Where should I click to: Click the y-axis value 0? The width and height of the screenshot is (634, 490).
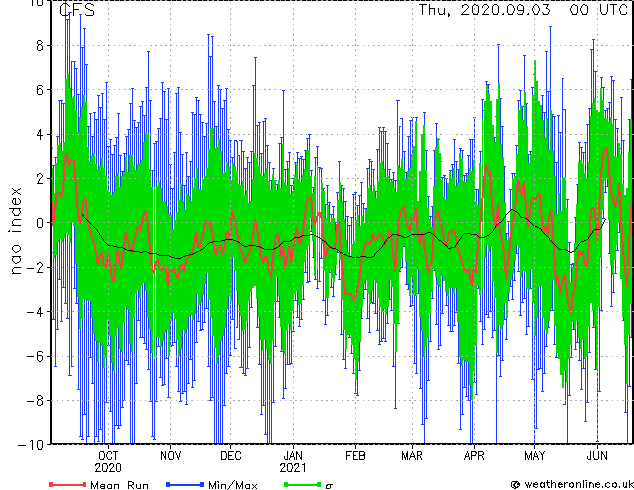click(40, 223)
